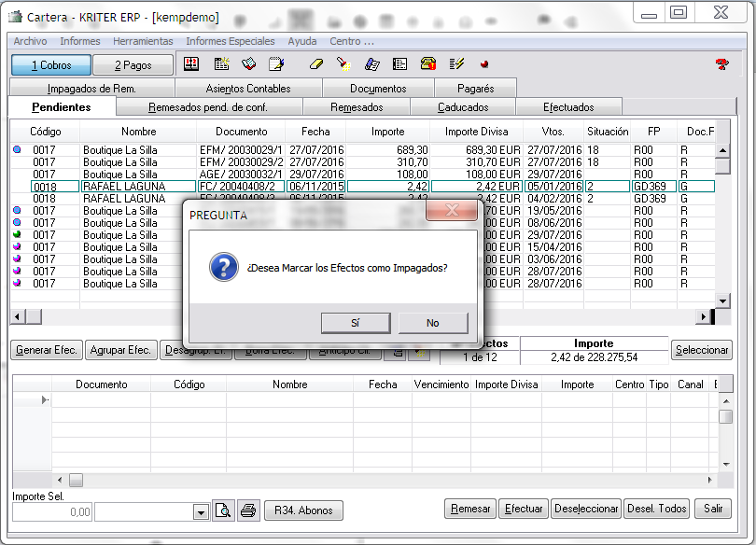Viewport: 756px width, 545px height.
Task: Open the Asientos Contables tab
Action: pyautogui.click(x=248, y=89)
